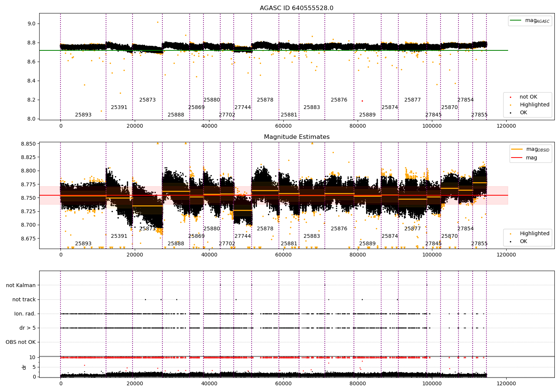Click obsid label 25889 in the top plot

coord(367,115)
